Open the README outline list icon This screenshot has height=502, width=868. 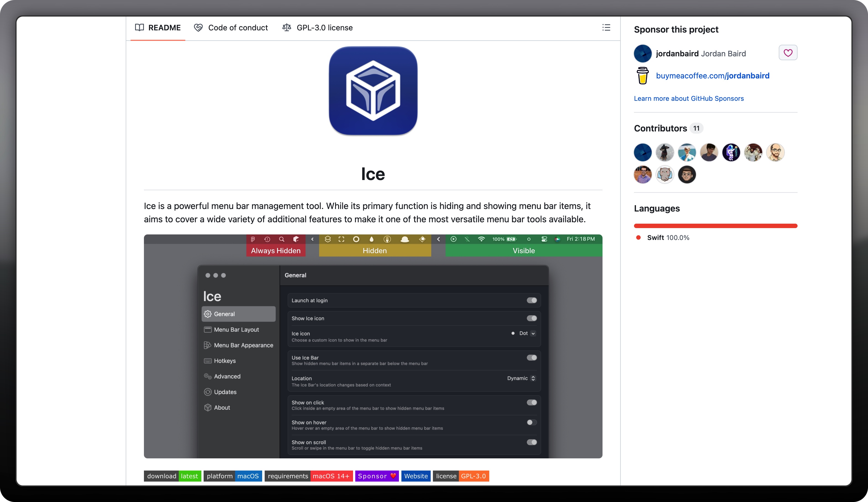click(x=606, y=28)
